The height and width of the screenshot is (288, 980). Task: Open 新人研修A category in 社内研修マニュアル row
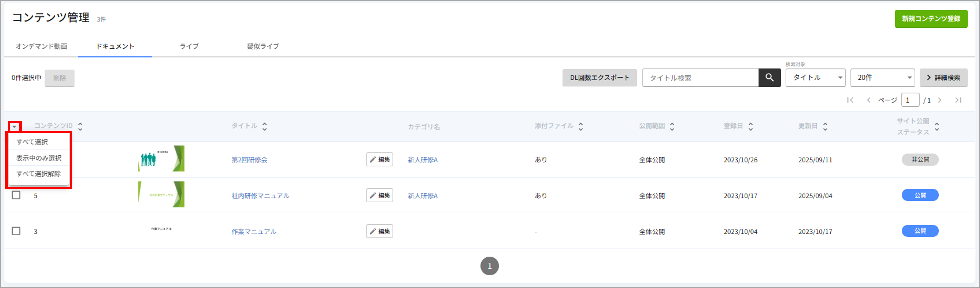coord(423,196)
